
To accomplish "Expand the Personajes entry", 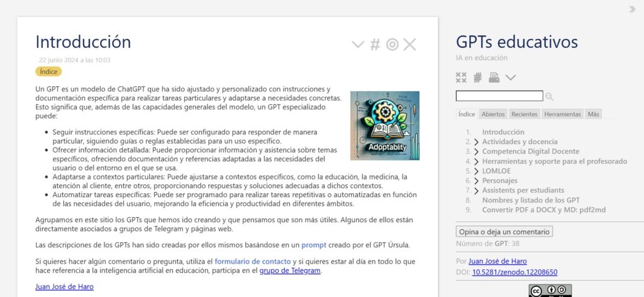I will tap(477, 181).
